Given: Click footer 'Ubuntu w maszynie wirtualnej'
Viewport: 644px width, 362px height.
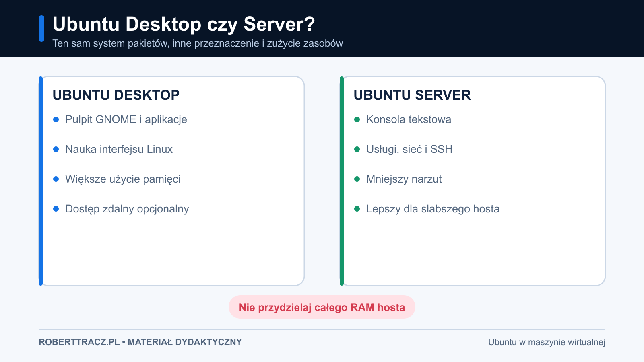Looking at the screenshot, I should coord(547,342).
